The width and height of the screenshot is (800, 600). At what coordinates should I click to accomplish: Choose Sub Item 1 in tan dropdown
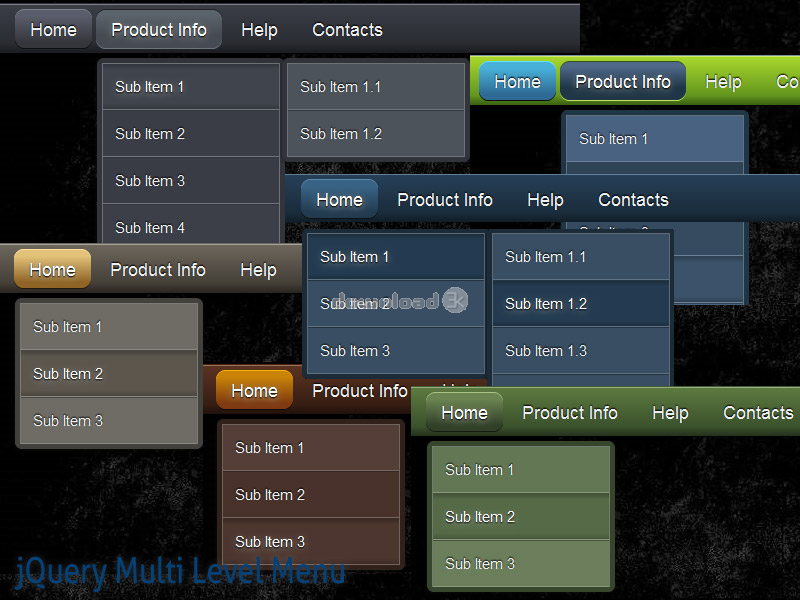coord(109,327)
